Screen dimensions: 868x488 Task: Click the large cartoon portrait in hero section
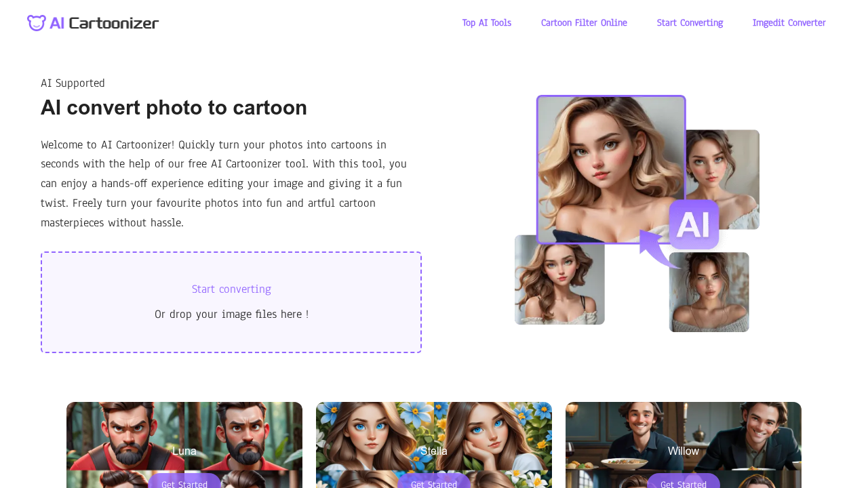tap(610, 168)
